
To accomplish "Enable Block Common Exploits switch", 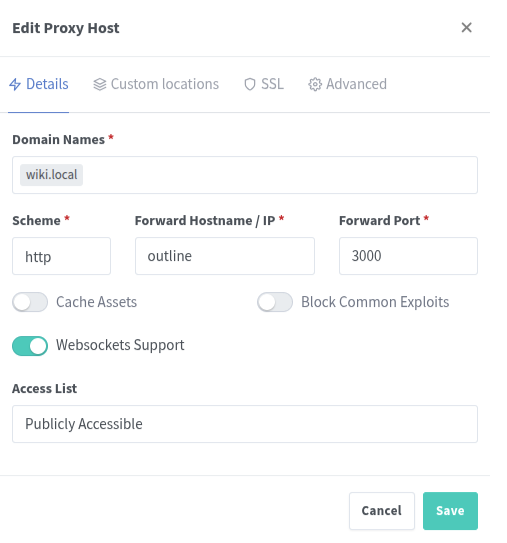I will pyautogui.click(x=275, y=302).
